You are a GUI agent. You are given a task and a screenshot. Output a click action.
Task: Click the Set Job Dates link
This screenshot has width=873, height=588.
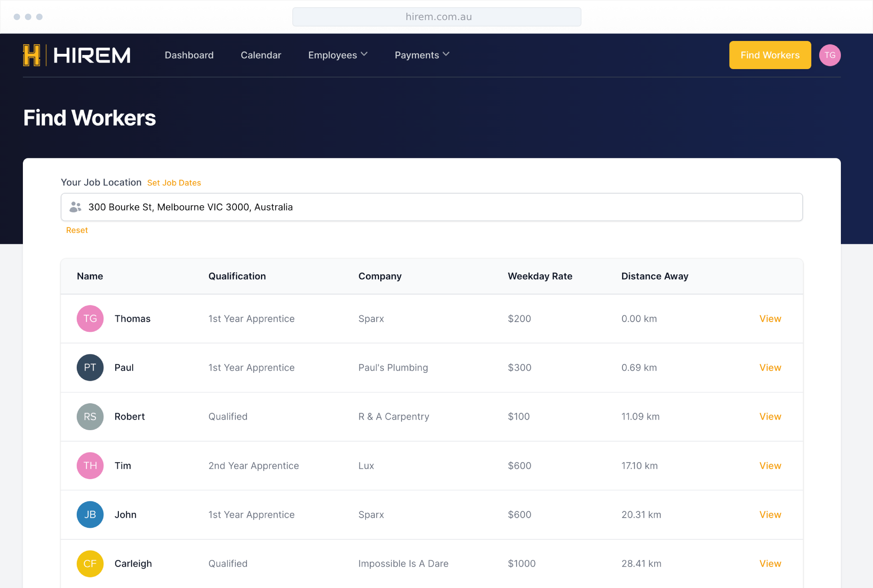174,183
